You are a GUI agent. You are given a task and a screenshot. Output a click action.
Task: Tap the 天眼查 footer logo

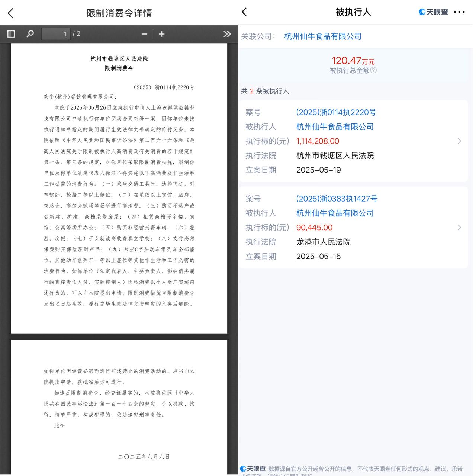click(x=253, y=469)
